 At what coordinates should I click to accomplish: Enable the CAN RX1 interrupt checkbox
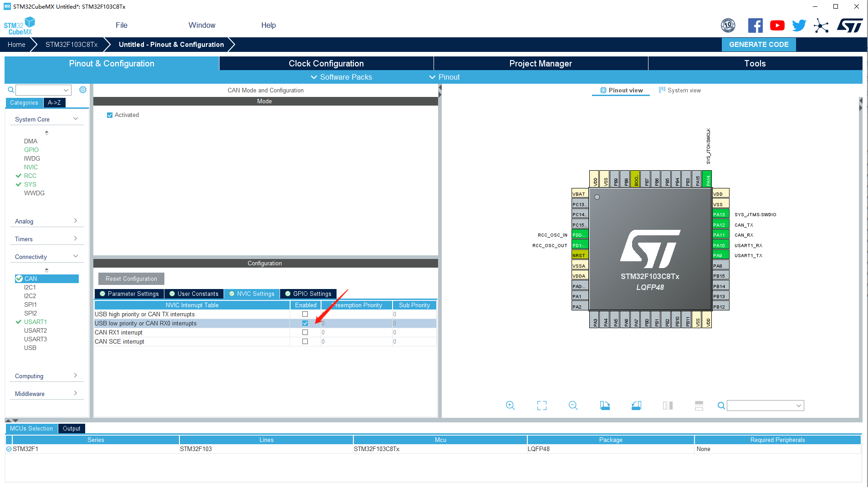coord(305,332)
